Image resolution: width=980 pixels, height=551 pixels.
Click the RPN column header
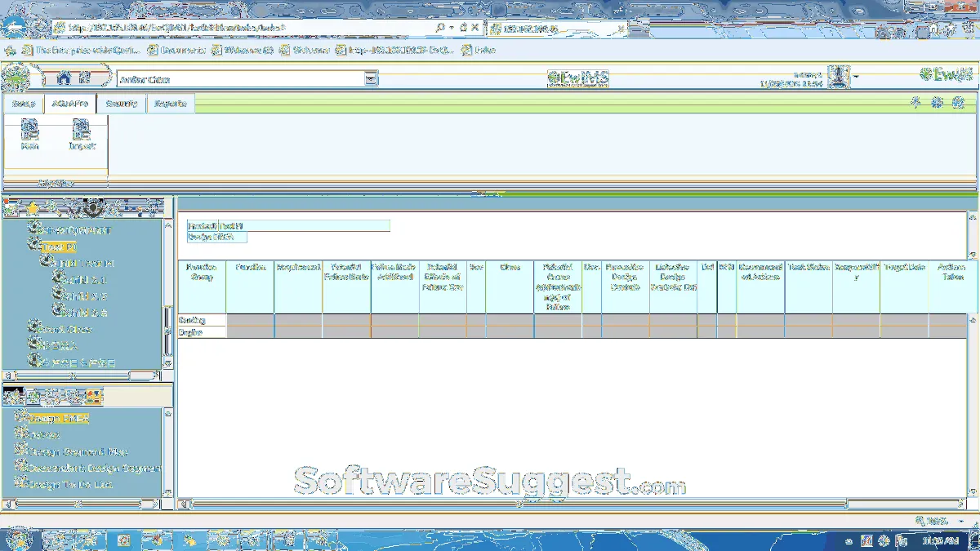[x=727, y=287]
